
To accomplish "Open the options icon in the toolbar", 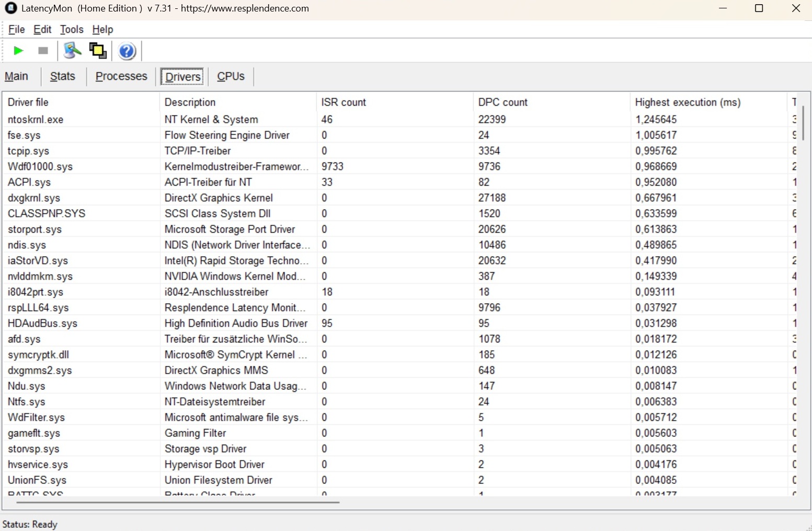I will (x=72, y=51).
